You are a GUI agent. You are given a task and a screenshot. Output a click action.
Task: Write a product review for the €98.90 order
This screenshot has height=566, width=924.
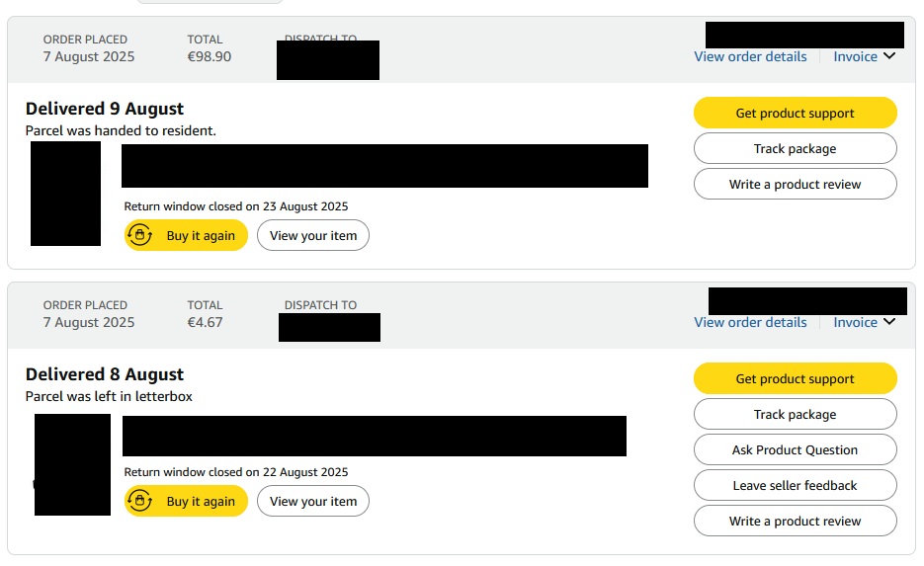pyautogui.click(x=795, y=184)
